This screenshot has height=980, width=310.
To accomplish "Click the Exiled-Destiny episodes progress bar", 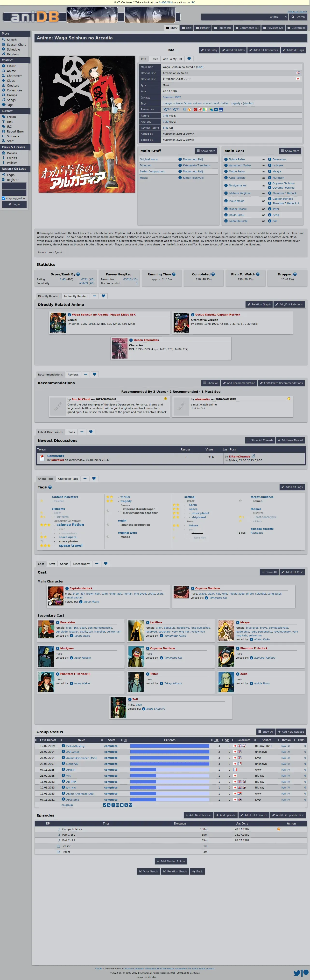I will pos(169,746).
